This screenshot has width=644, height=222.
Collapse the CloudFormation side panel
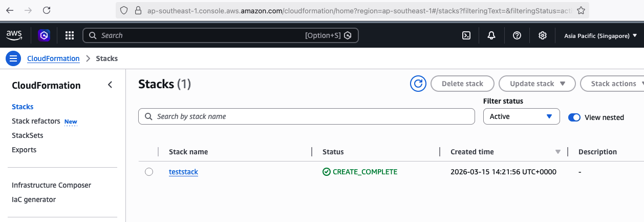click(x=110, y=85)
